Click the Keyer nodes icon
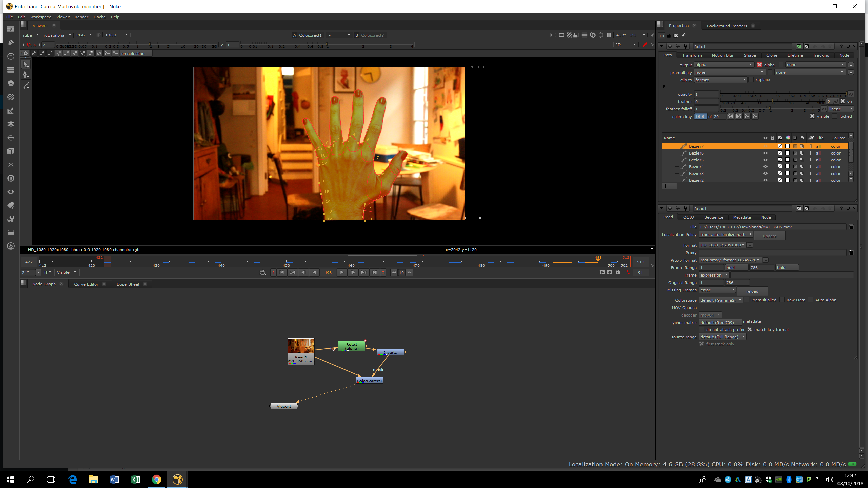868x488 pixels. point(11,110)
